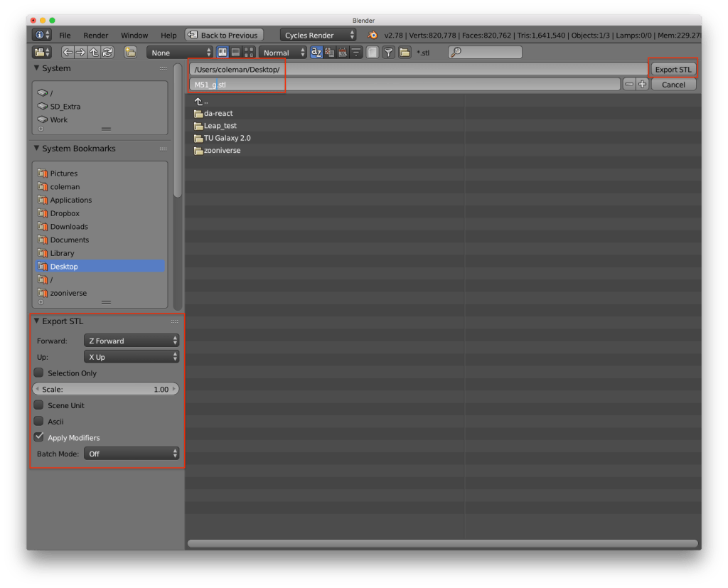The height and width of the screenshot is (588, 728).
Task: Create a new folder using toolbar icon
Action: [x=130, y=52]
